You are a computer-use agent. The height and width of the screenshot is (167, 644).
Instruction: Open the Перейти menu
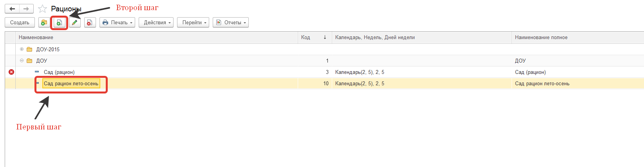coord(194,23)
